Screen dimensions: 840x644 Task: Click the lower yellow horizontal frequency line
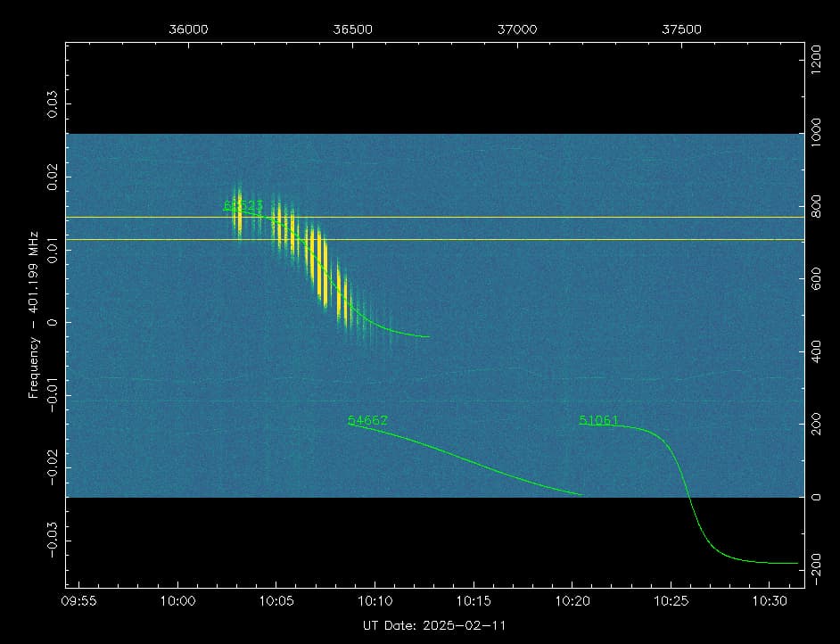[535, 239]
